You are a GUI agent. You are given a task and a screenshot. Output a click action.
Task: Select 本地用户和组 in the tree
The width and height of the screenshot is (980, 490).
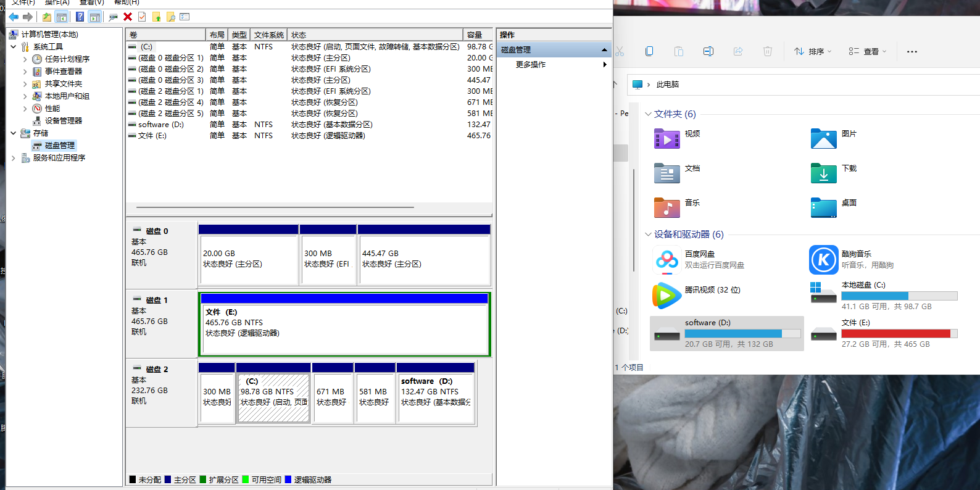pyautogui.click(x=67, y=96)
